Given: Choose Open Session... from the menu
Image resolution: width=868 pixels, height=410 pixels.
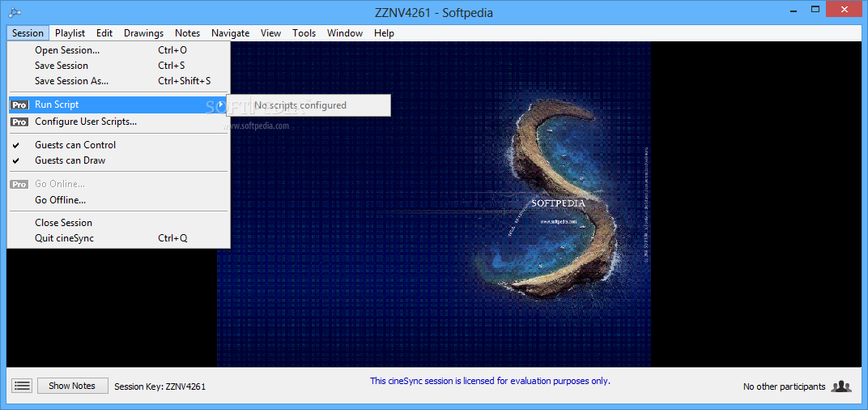Looking at the screenshot, I should 118,50.
